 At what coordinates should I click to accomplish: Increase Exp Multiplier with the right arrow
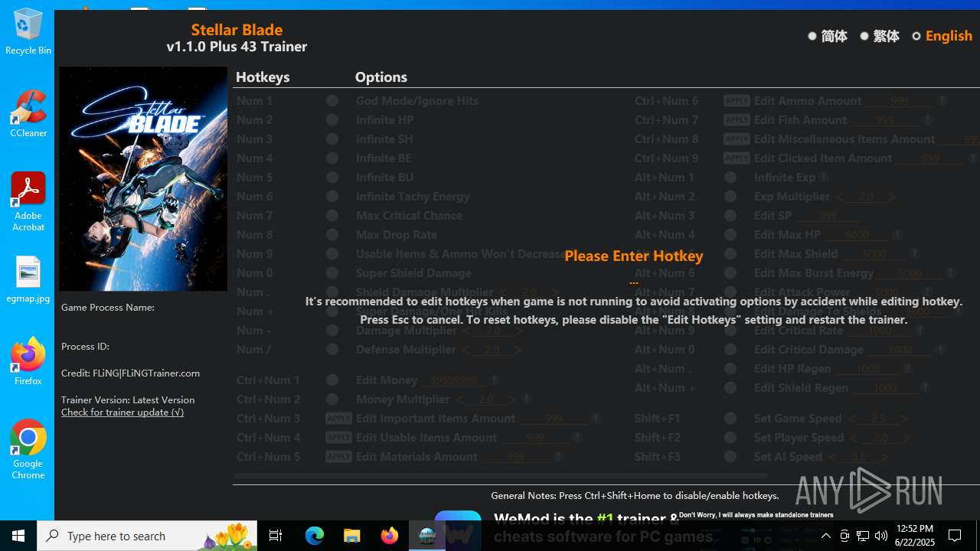[x=892, y=197]
